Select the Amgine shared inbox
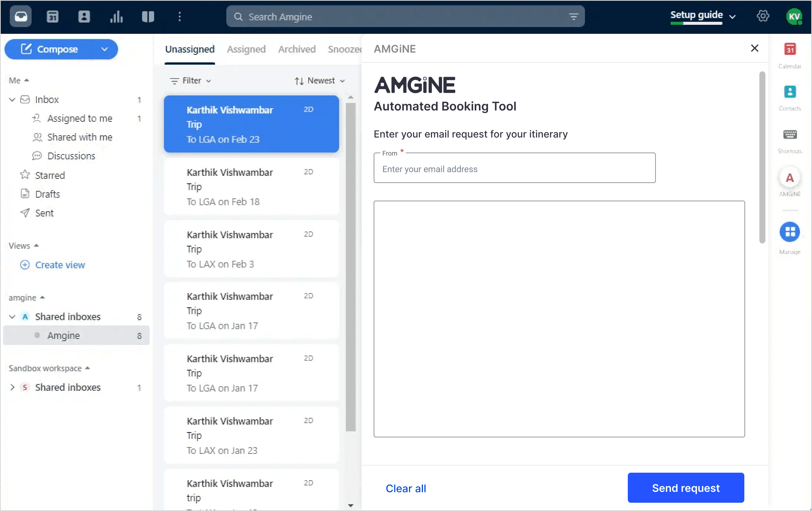 (x=63, y=335)
